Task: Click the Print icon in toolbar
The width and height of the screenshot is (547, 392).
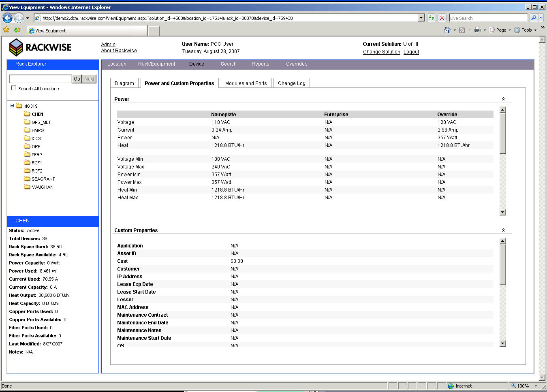Action: point(477,30)
